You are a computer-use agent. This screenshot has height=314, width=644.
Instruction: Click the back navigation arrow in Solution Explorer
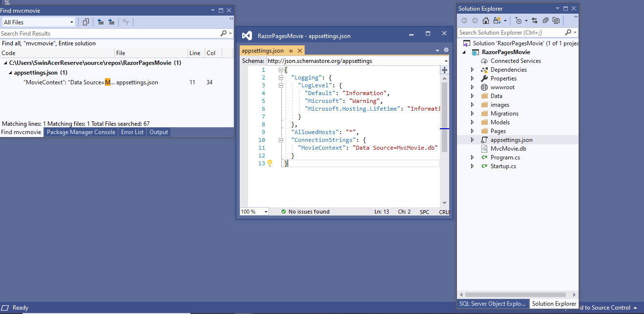click(464, 20)
